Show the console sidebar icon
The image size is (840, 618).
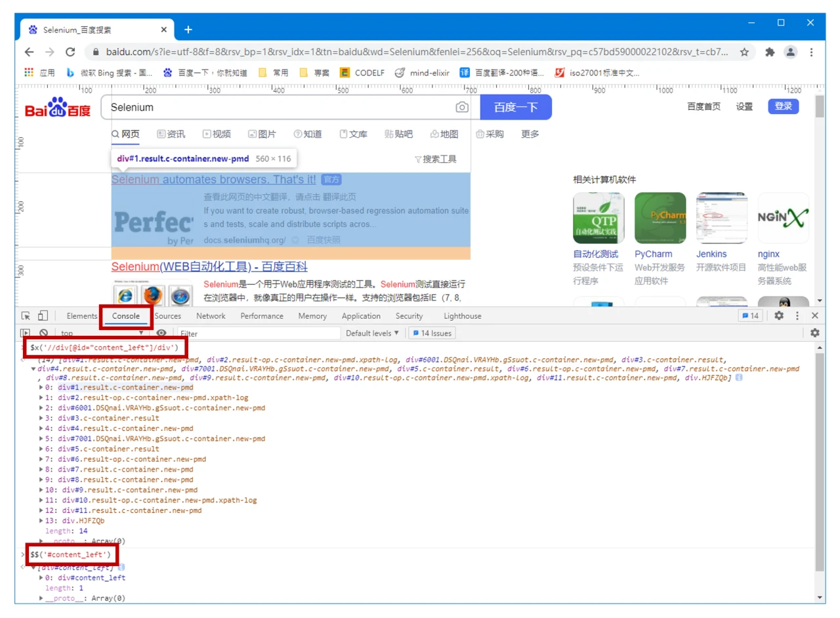(x=26, y=333)
